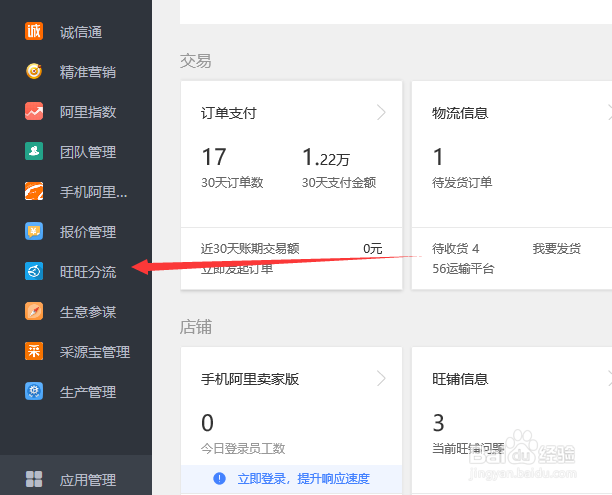Click the 17 orders count
Screen dimensions: 612x495
point(214,157)
